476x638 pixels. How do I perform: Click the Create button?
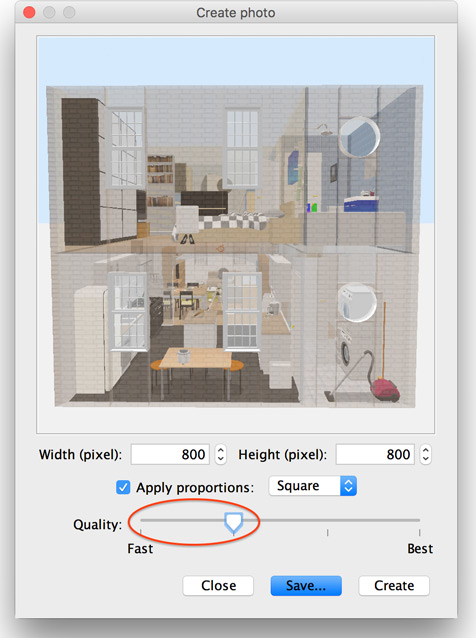point(394,586)
